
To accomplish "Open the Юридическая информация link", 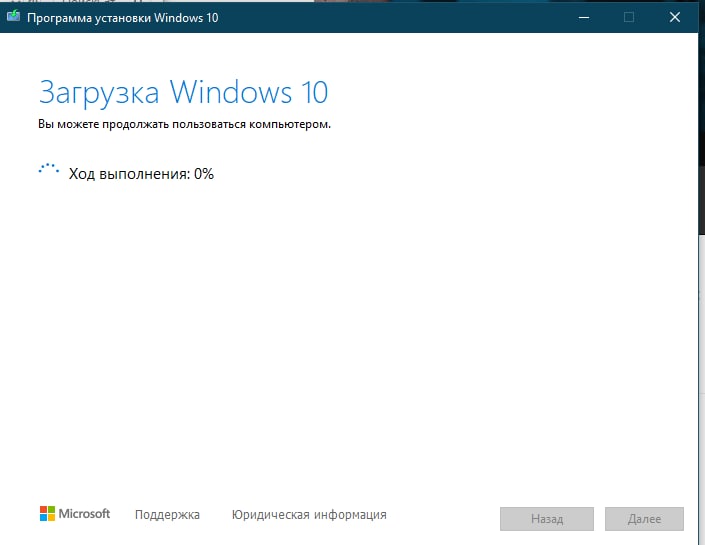I will (x=309, y=514).
